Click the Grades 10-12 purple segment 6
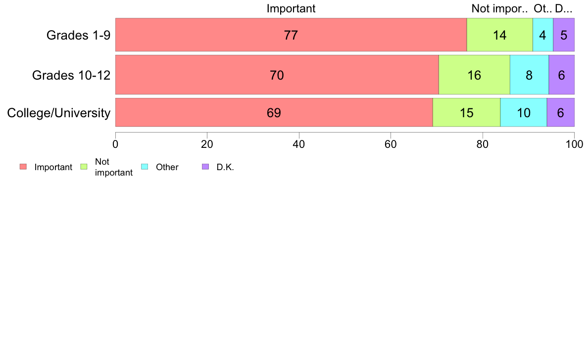 (562, 75)
